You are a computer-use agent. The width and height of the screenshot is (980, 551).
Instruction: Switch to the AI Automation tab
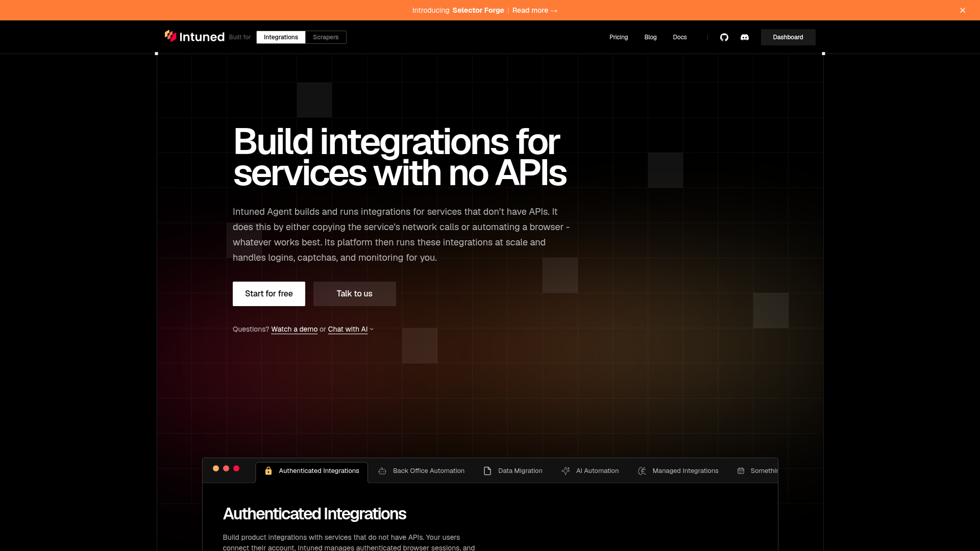tap(590, 471)
